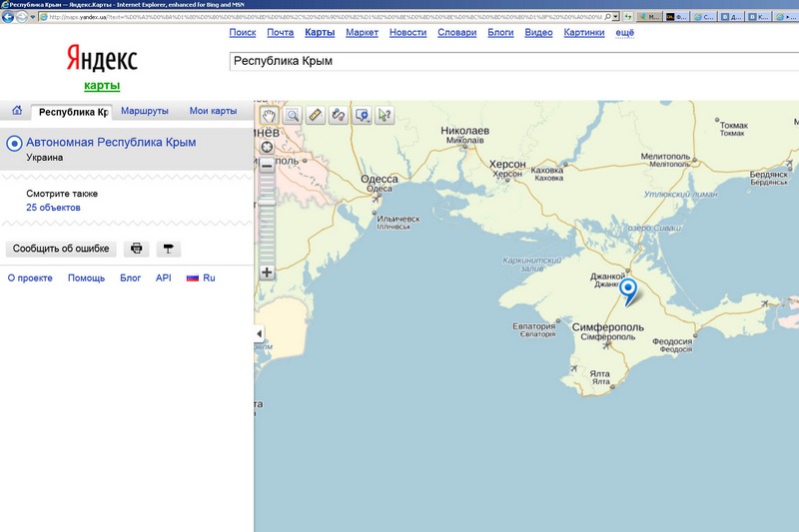Open Маркет in top navigation
Viewport: 799px width, 532px height.
(362, 33)
